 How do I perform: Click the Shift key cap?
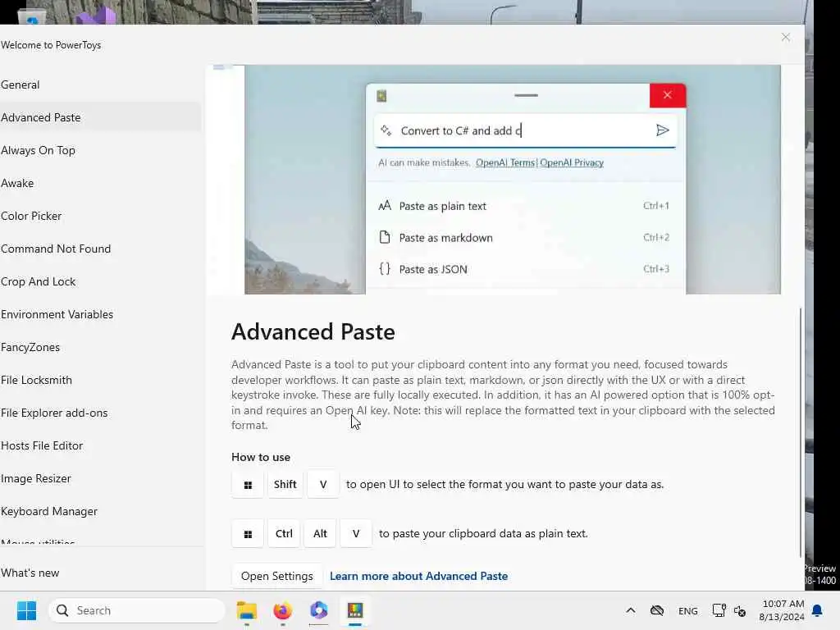coord(285,485)
